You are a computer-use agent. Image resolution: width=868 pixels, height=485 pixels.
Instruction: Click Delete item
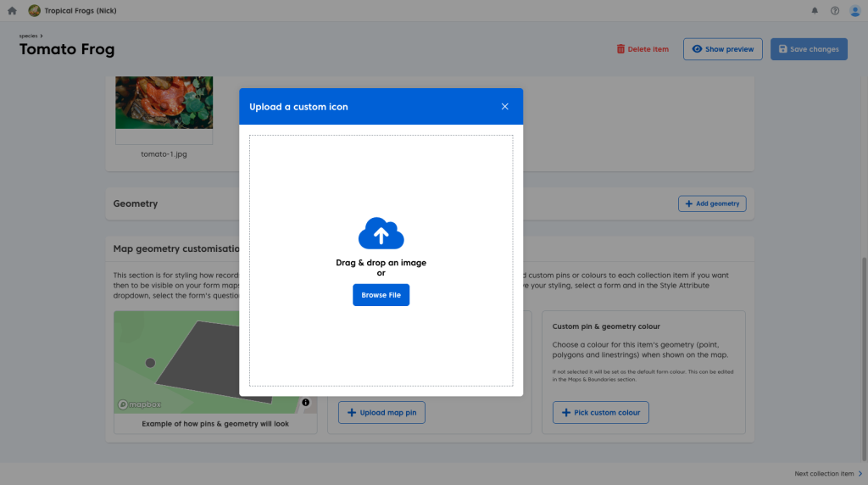coord(643,49)
